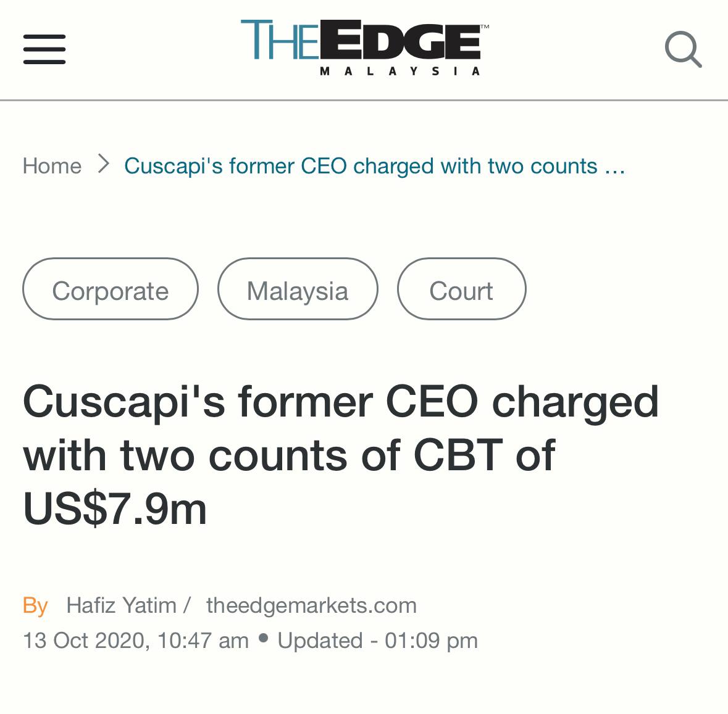The height and width of the screenshot is (714, 728).
Task: Click the 13 Oct 2020 publish date
Action: point(136,641)
